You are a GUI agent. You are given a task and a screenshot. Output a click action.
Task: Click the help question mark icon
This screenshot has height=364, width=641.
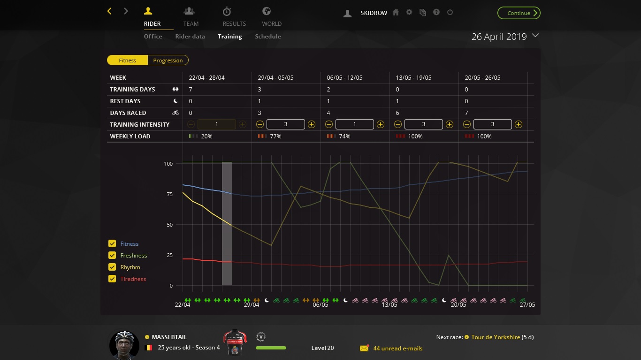(436, 13)
